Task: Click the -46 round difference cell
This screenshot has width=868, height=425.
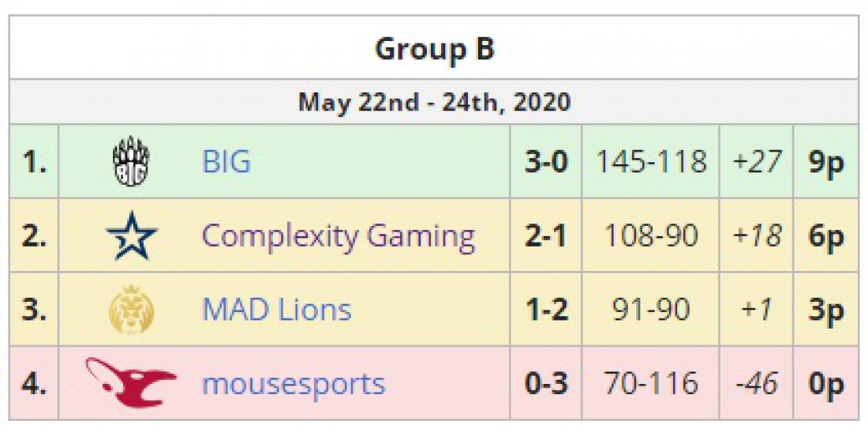Action: (756, 383)
